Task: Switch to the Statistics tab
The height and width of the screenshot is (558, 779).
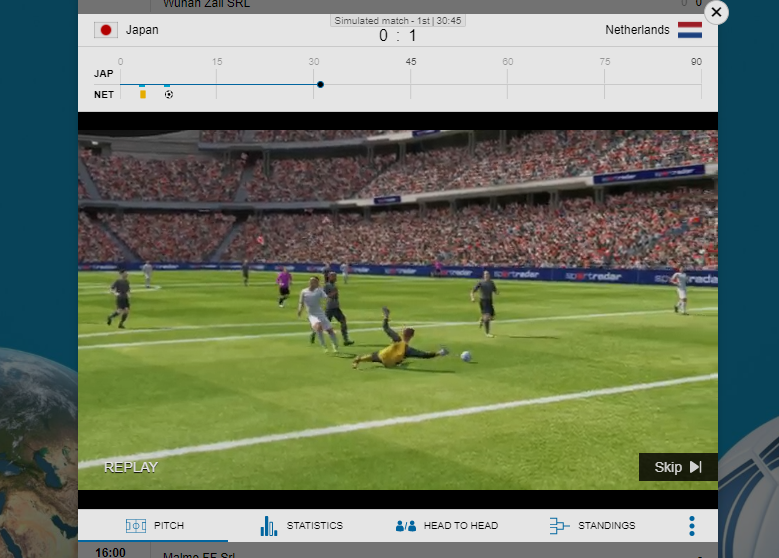Action: click(302, 526)
